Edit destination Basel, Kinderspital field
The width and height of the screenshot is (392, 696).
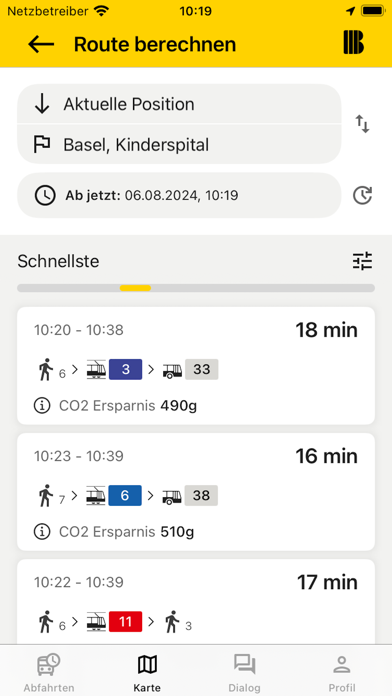(x=179, y=144)
